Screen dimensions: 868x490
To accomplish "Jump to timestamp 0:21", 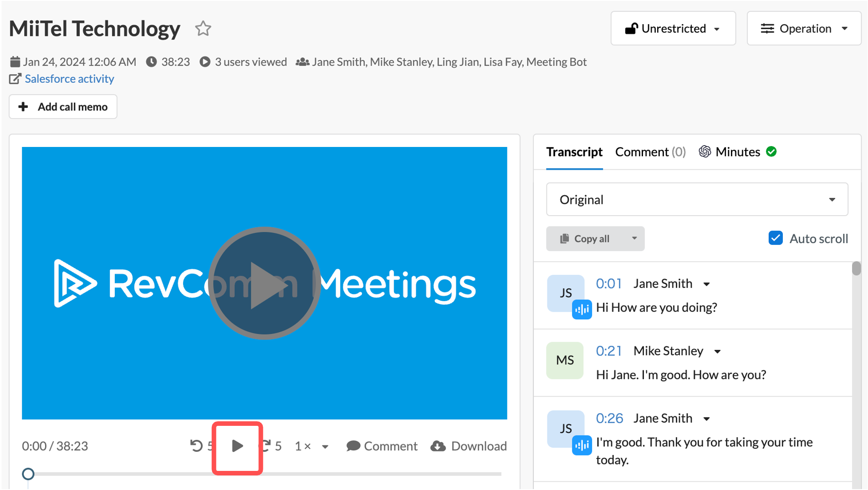I will 609,351.
